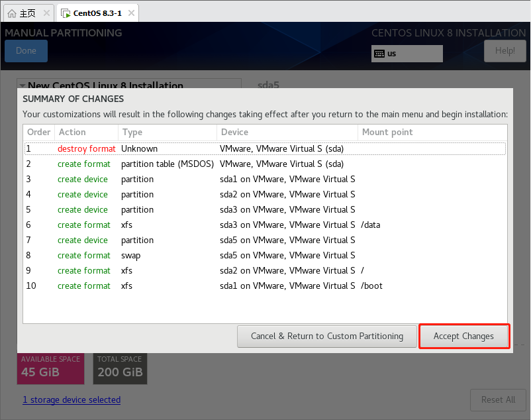
Task: Collapse the New CentOS Linux 8 Installation expander
Action: point(23,85)
